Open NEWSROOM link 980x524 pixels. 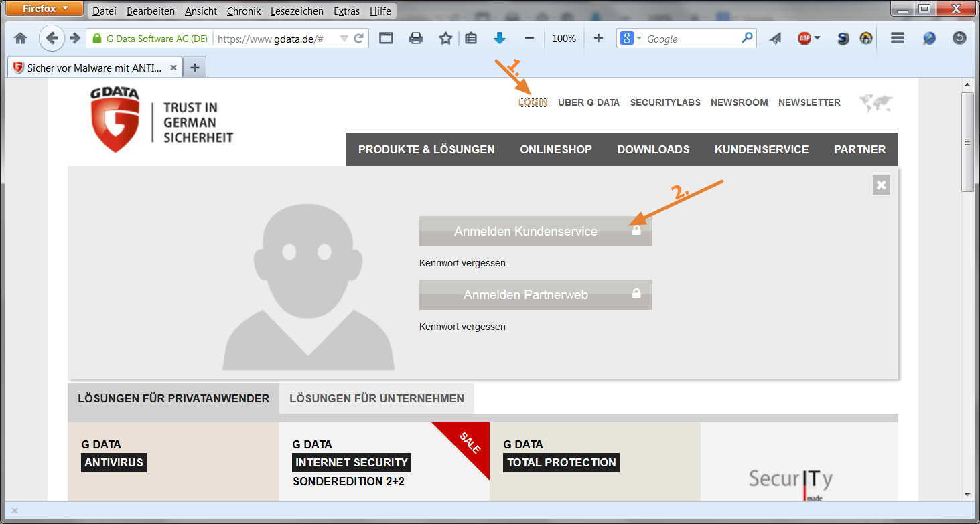(740, 102)
